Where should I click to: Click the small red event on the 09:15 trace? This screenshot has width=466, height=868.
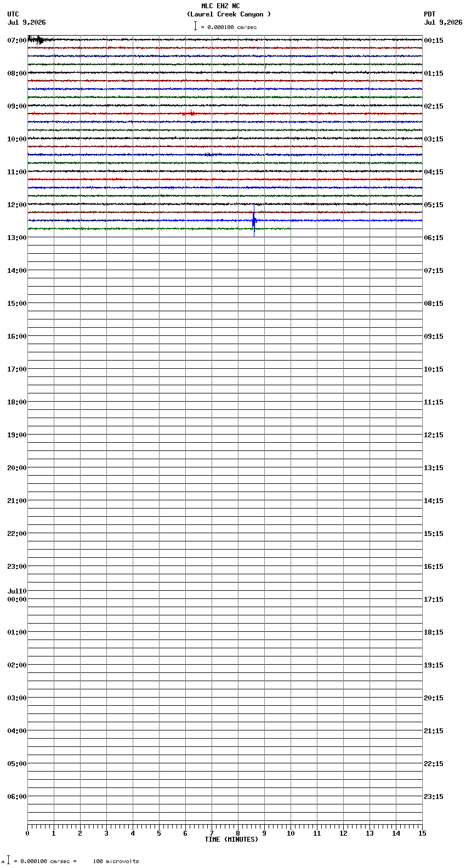[x=190, y=113]
